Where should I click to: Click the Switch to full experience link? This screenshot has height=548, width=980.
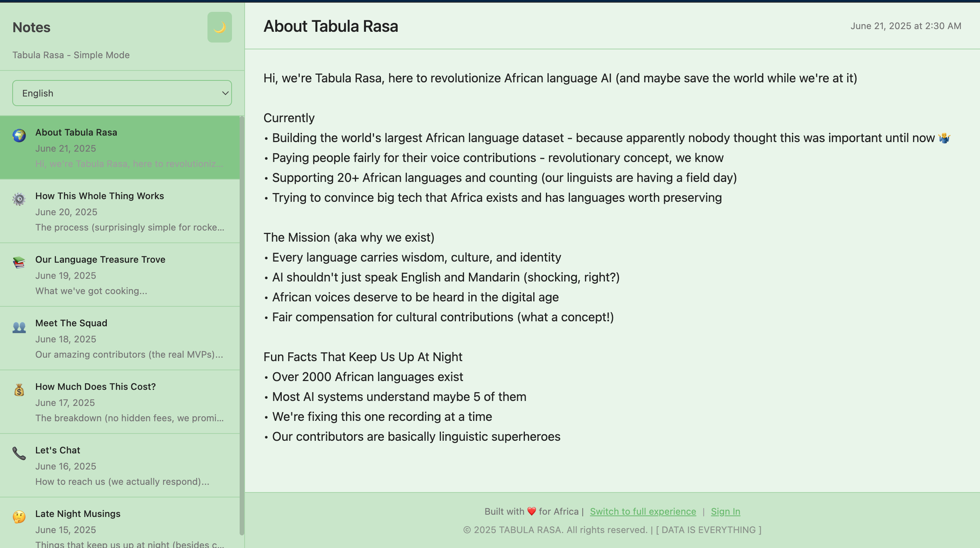(x=643, y=512)
